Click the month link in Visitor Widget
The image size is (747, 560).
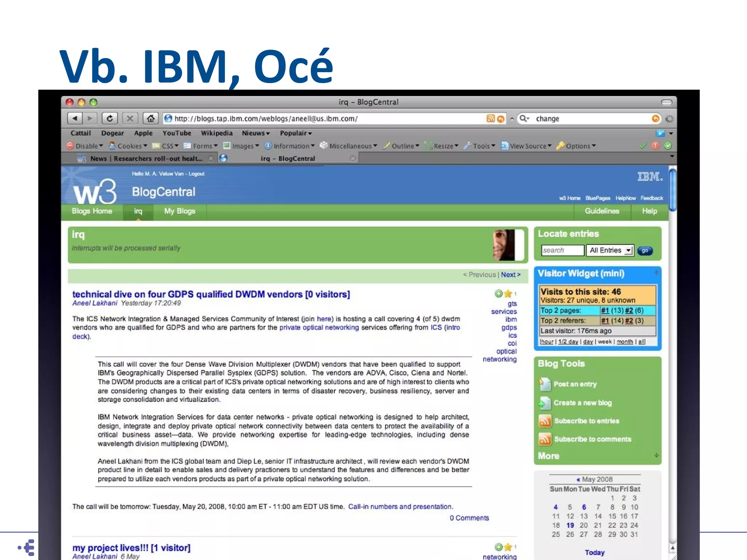tap(624, 342)
